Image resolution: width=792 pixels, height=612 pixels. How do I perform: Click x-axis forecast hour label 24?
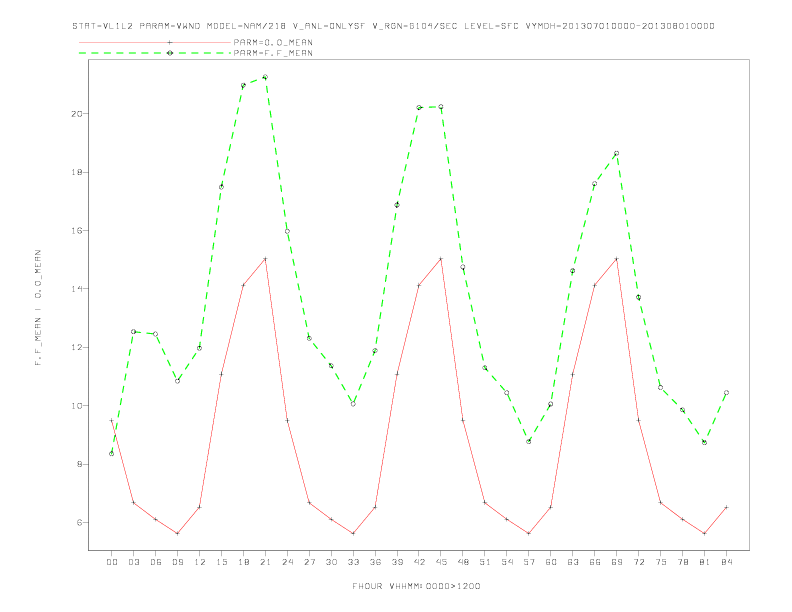tap(287, 562)
